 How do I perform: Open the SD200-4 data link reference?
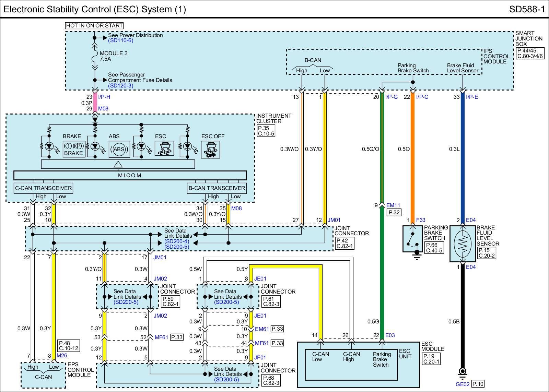pos(176,242)
